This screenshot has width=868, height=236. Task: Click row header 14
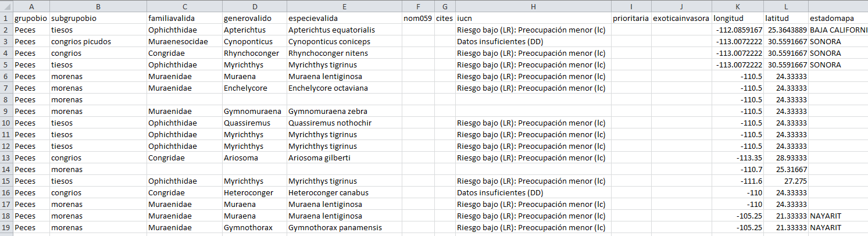coord(6,169)
